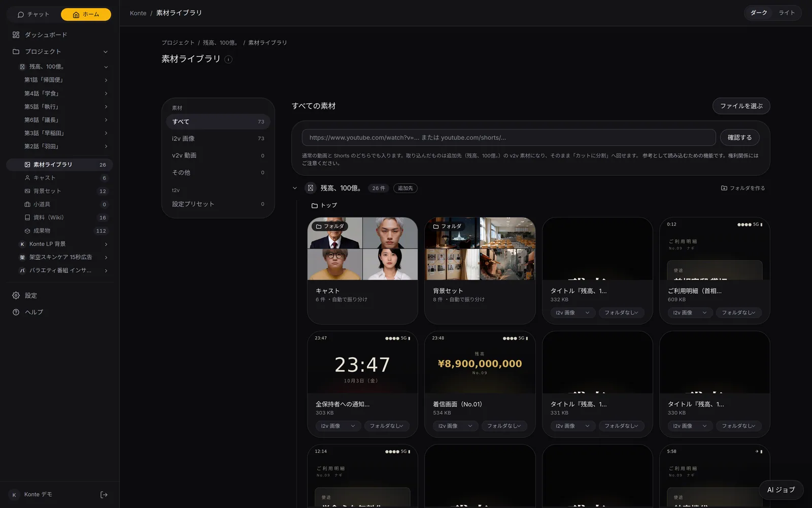Click the Konte LP 背景 project icon
The height and width of the screenshot is (508, 812).
22,244
